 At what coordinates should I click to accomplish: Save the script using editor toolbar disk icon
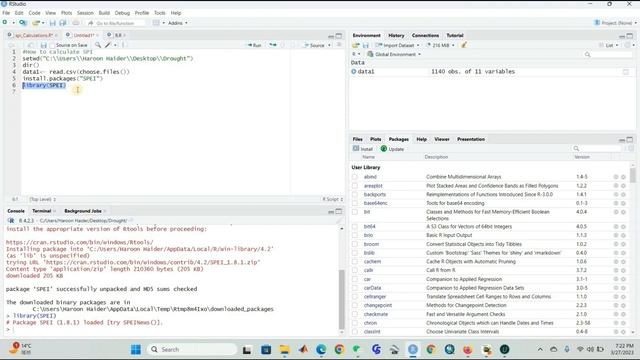[x=43, y=45]
